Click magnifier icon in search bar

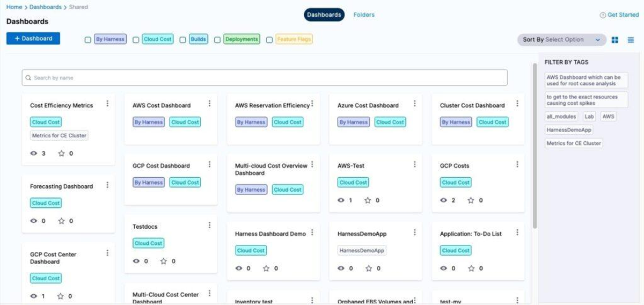[x=28, y=78]
